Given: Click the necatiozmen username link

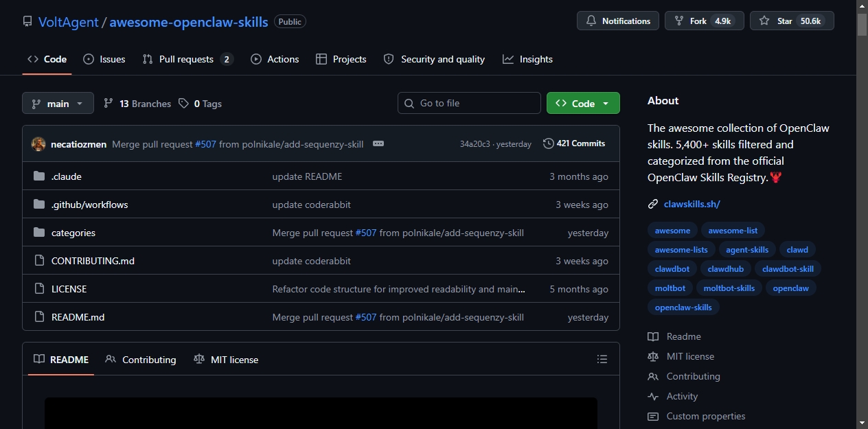Looking at the screenshot, I should tap(78, 144).
